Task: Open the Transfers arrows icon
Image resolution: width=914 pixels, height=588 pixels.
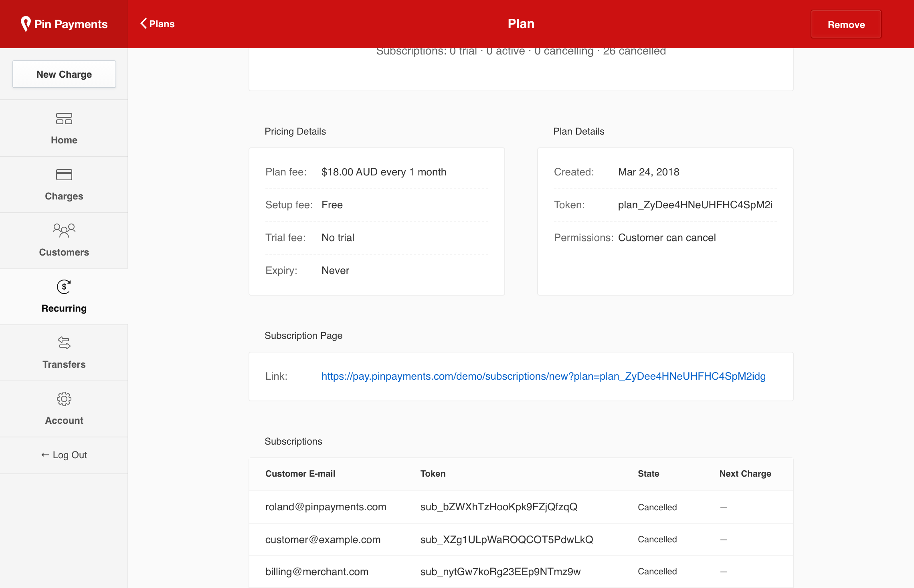Action: (x=64, y=343)
